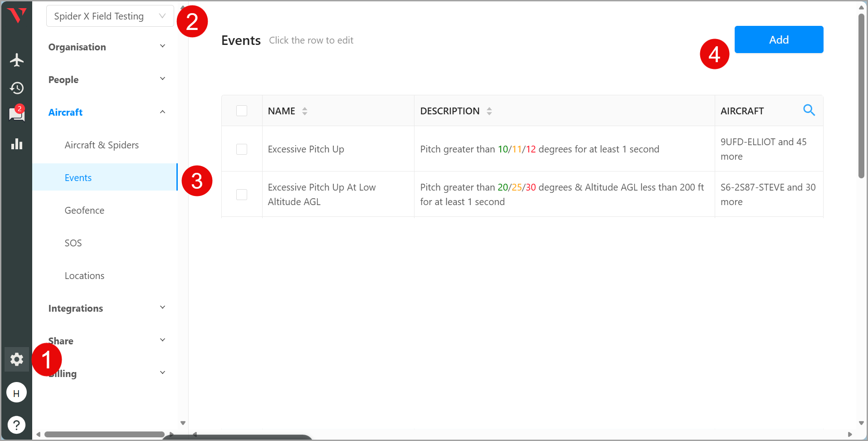Viewport: 868px width, 441px height.
Task: Toggle the select-all checkbox in table header
Action: click(242, 111)
